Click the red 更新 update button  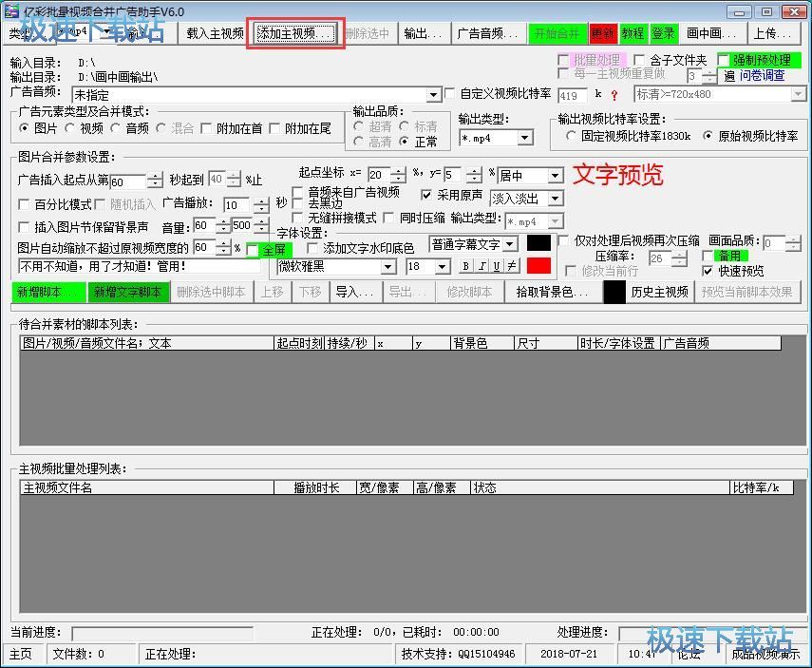click(602, 33)
